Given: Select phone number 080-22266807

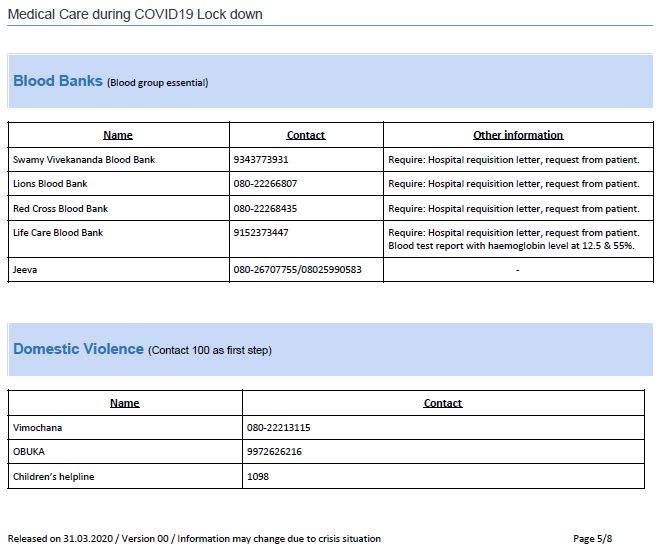Looking at the screenshot, I should pos(265,184).
